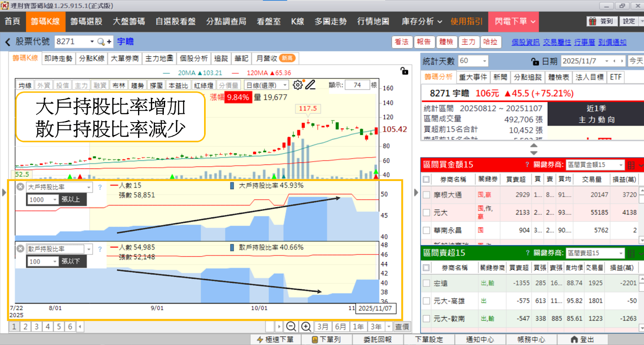The width and height of the screenshot is (644, 345).
Task: Collapse the left panel with the side arrow
Action: point(4,192)
